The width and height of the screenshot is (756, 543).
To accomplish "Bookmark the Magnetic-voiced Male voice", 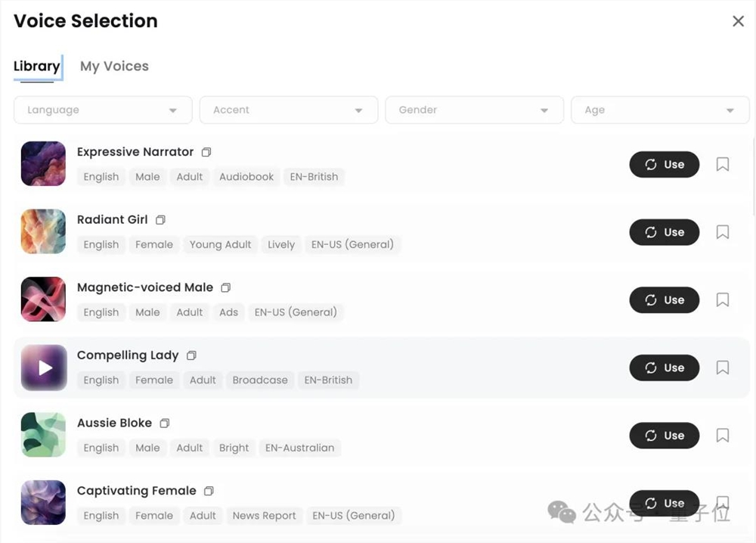I will click(x=723, y=300).
